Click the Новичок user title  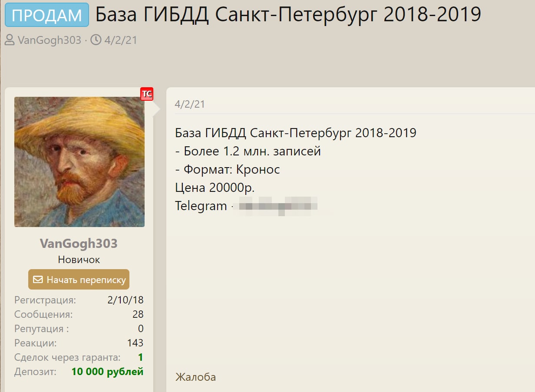pyautogui.click(x=79, y=260)
